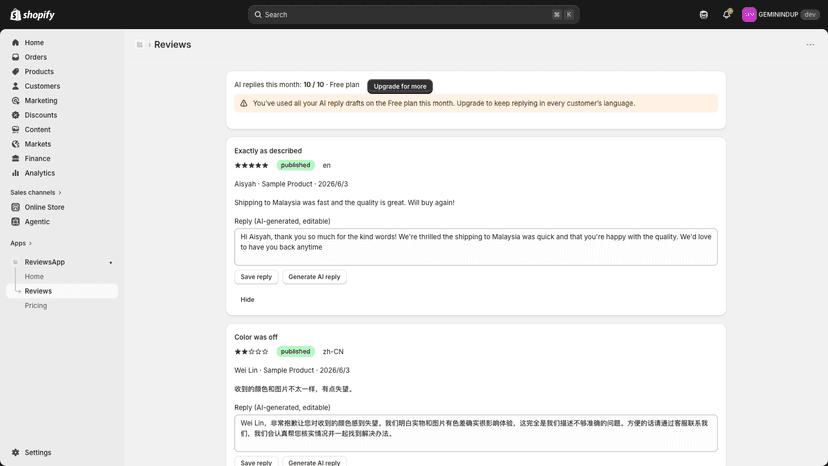Select the Finance bank icon

click(x=15, y=159)
